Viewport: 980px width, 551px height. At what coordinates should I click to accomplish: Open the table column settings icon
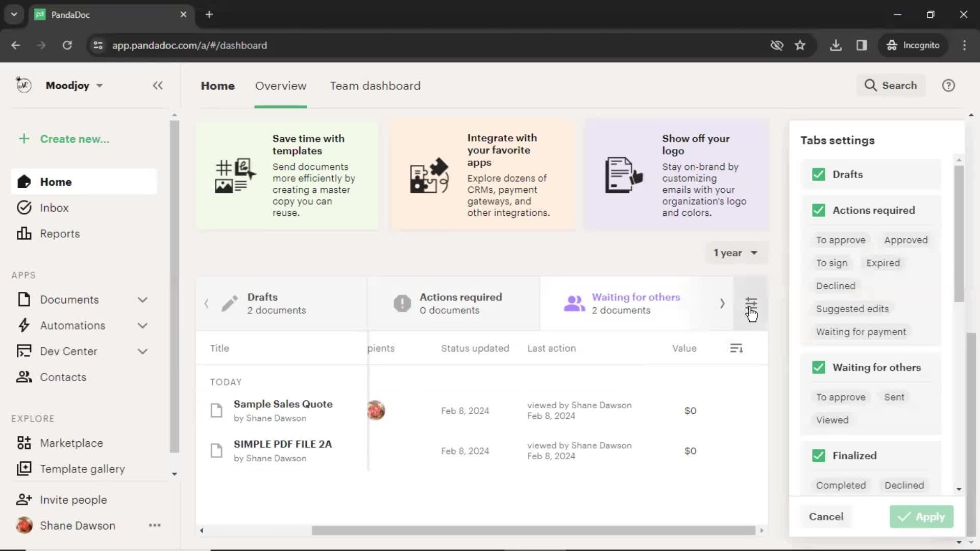[736, 348]
